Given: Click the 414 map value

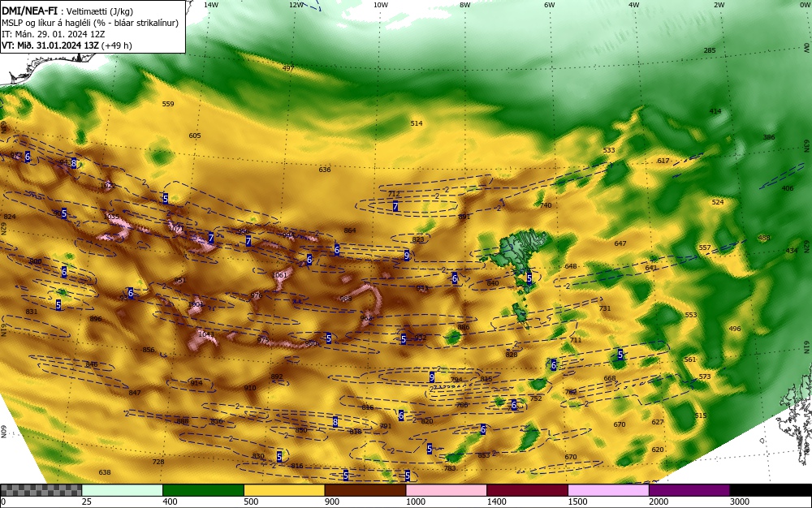Looking at the screenshot, I should (x=715, y=111).
